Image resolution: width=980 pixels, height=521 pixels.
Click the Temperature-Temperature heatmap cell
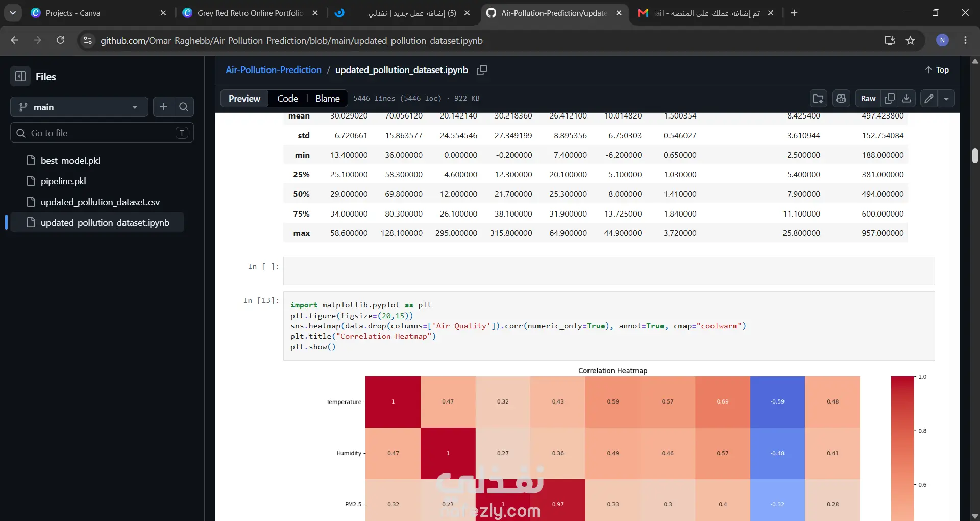tap(393, 401)
